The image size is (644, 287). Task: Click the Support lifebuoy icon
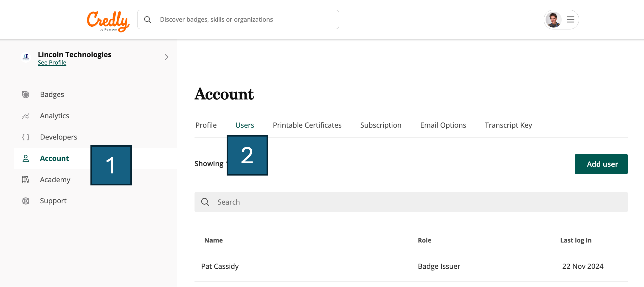26,201
